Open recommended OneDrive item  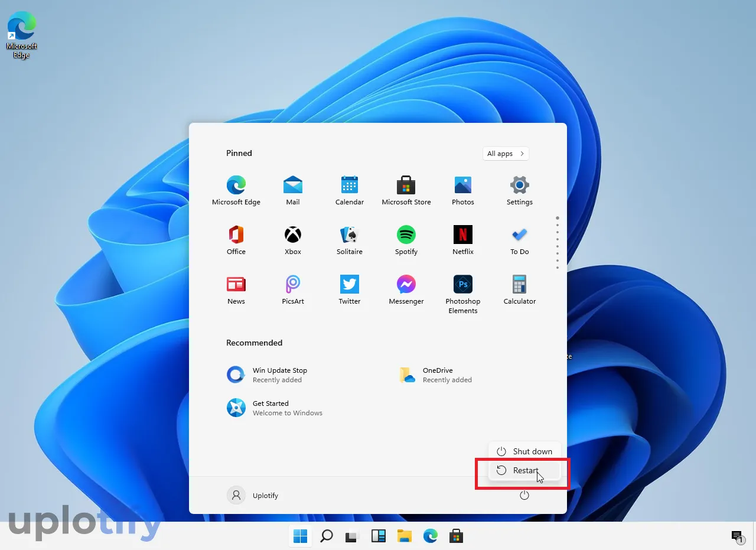pyautogui.click(x=437, y=375)
